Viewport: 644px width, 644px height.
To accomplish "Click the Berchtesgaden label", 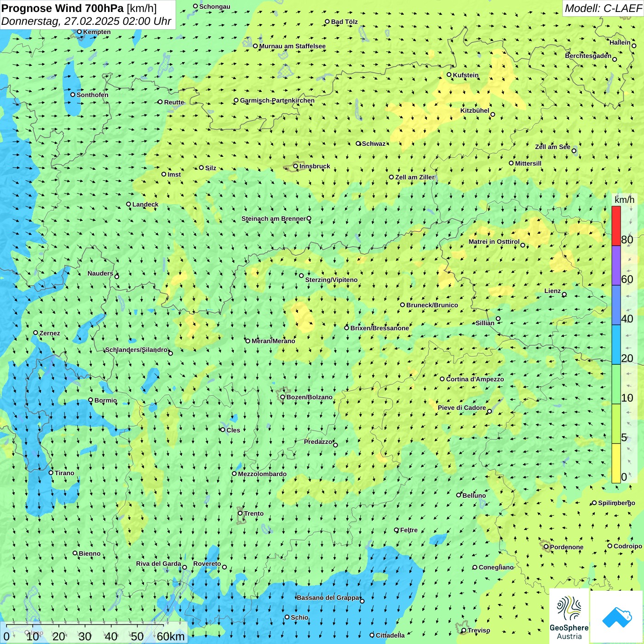I will (x=588, y=56).
